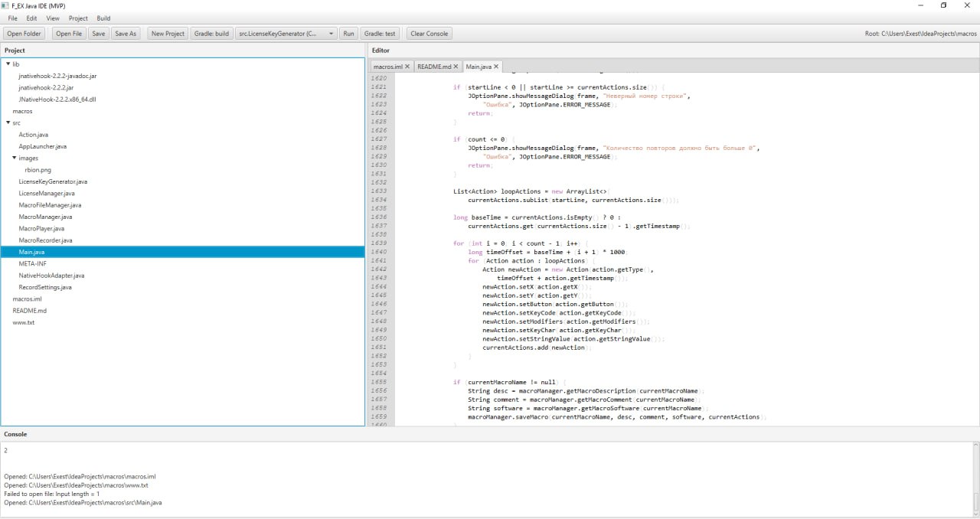Close the README.md editor tab
The image size is (980, 519).
pos(456,67)
